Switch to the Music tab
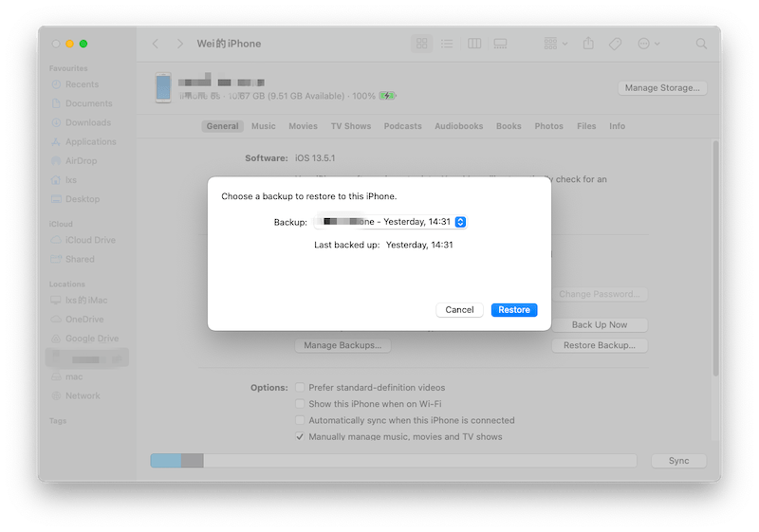Screen dimensions: 759x532 coord(264,126)
